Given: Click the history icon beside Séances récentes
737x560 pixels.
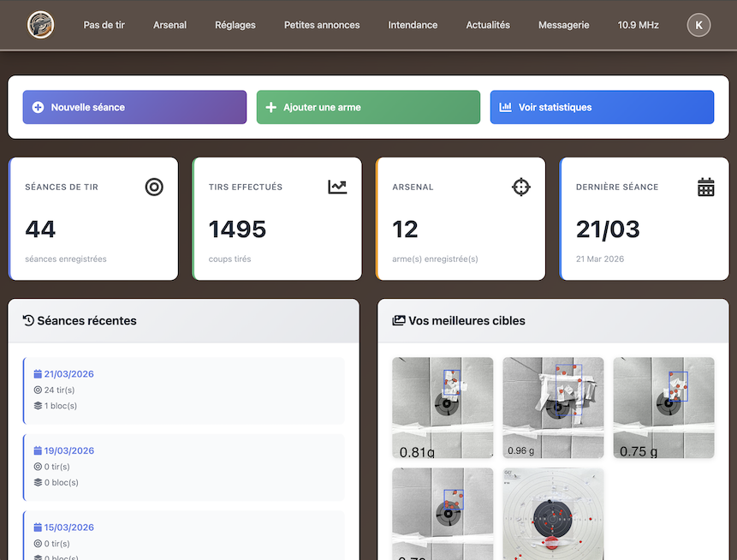Looking at the screenshot, I should point(28,320).
